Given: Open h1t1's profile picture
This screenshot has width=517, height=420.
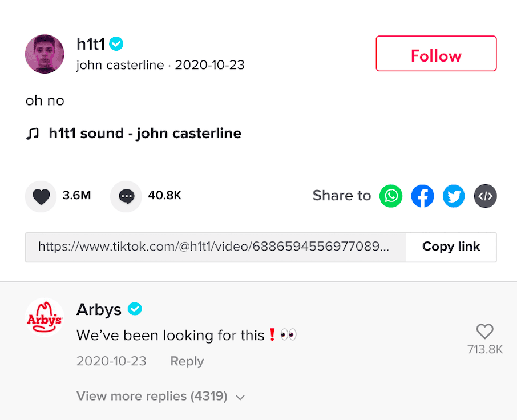Looking at the screenshot, I should (x=45, y=54).
